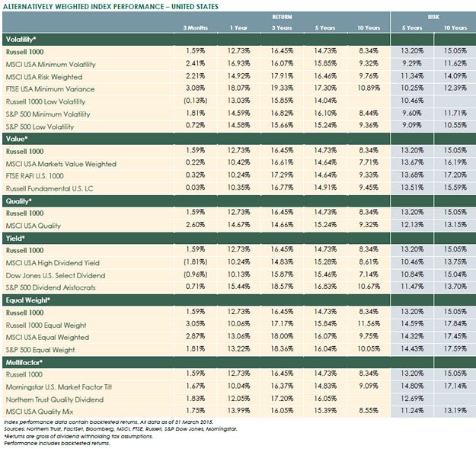Select the 9.29% five-year risk value
The image size is (476, 449).
pyautogui.click(x=412, y=63)
